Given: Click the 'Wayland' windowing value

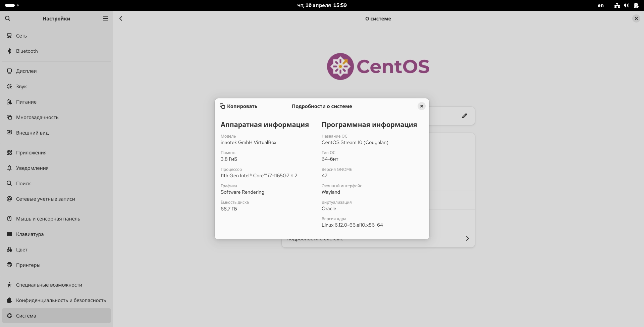Looking at the screenshot, I should click(x=331, y=192).
